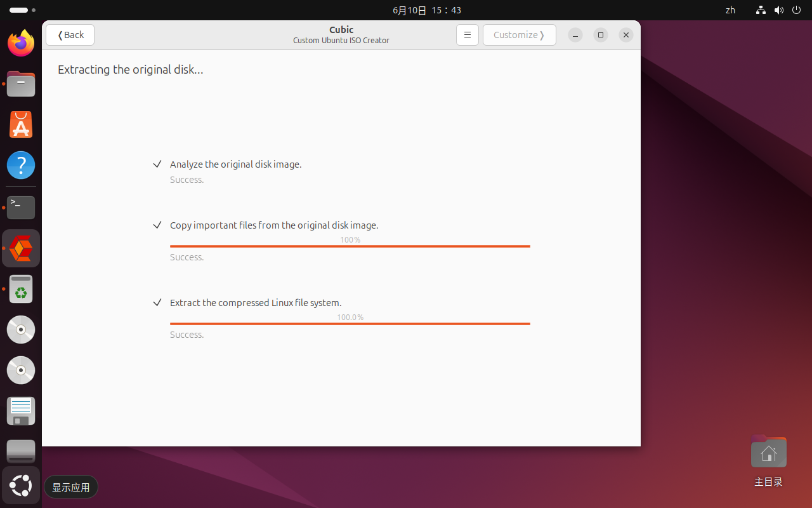812x508 pixels.
Task: Click the 100.0% label above extract progress
Action: coord(350,317)
